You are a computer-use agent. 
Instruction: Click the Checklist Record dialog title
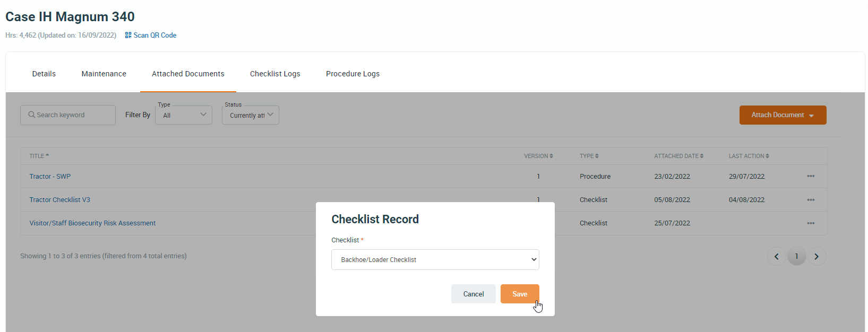[375, 220]
